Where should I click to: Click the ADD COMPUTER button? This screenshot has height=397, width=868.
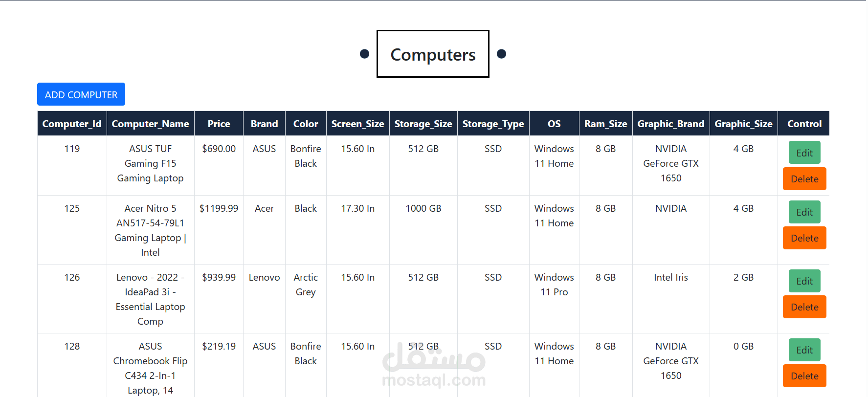click(x=81, y=94)
